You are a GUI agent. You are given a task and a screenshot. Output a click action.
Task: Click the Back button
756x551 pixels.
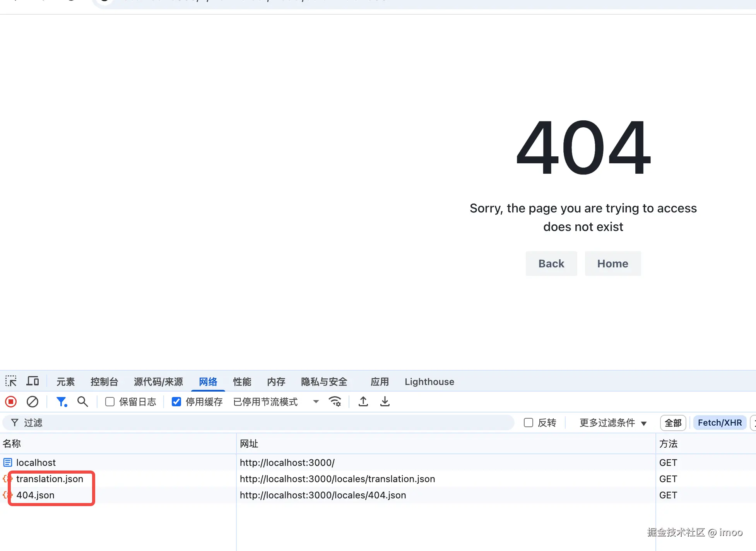[551, 264]
